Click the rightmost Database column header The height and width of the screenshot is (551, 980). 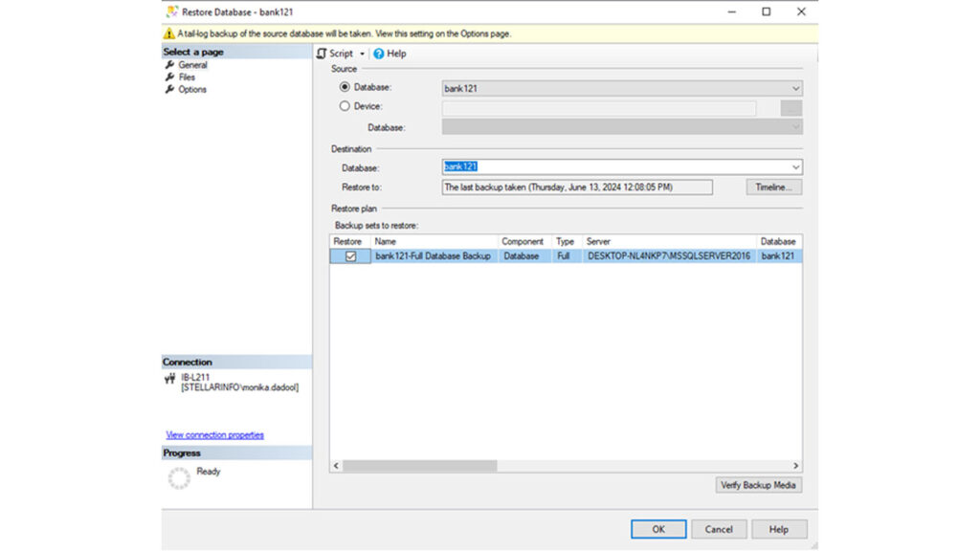(778, 242)
